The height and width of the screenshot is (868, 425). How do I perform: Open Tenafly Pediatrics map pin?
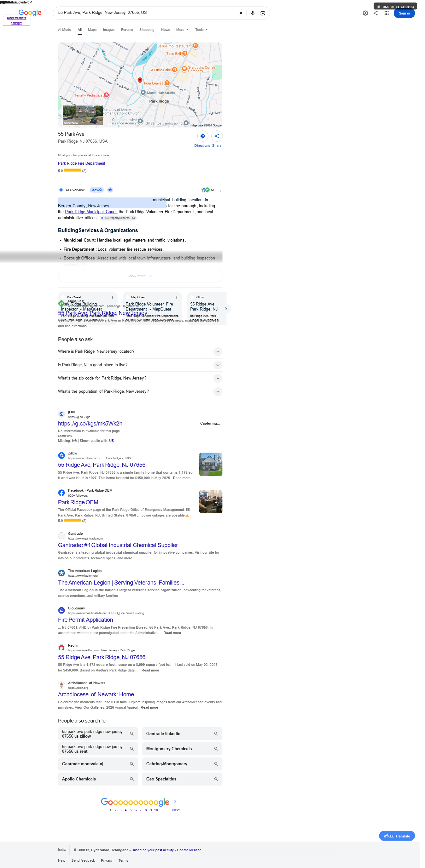click(x=106, y=95)
